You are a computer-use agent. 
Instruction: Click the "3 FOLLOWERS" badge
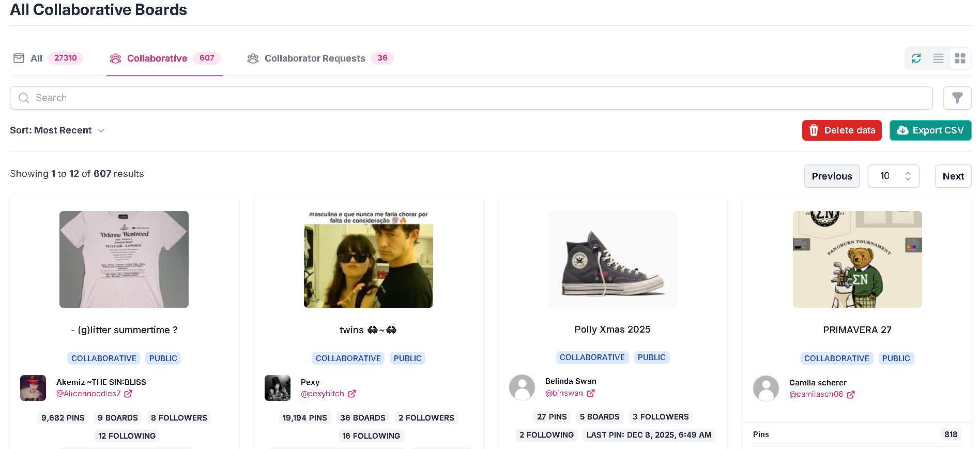point(661,417)
